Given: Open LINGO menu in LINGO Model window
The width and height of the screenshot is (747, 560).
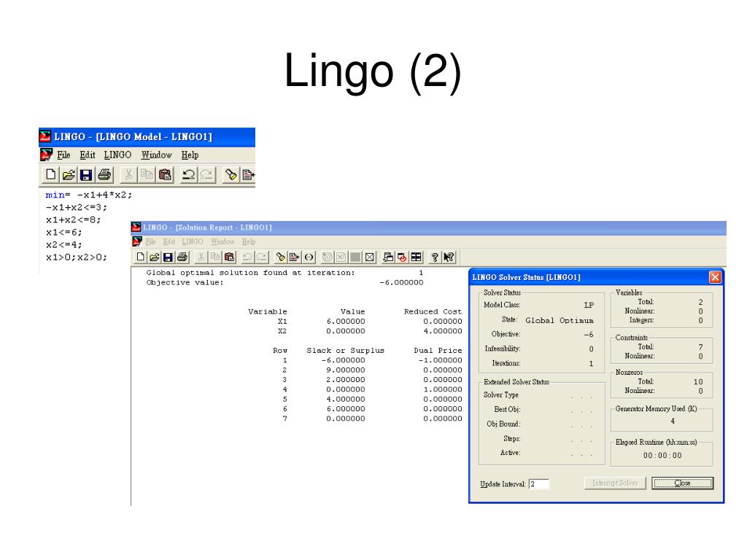Looking at the screenshot, I should pyautogui.click(x=117, y=155).
